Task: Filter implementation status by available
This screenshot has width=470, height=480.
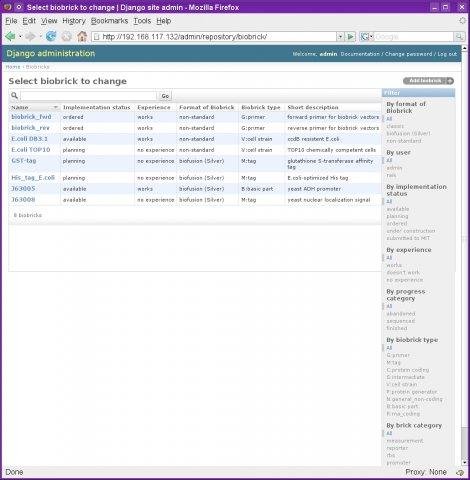Action: coord(398,209)
